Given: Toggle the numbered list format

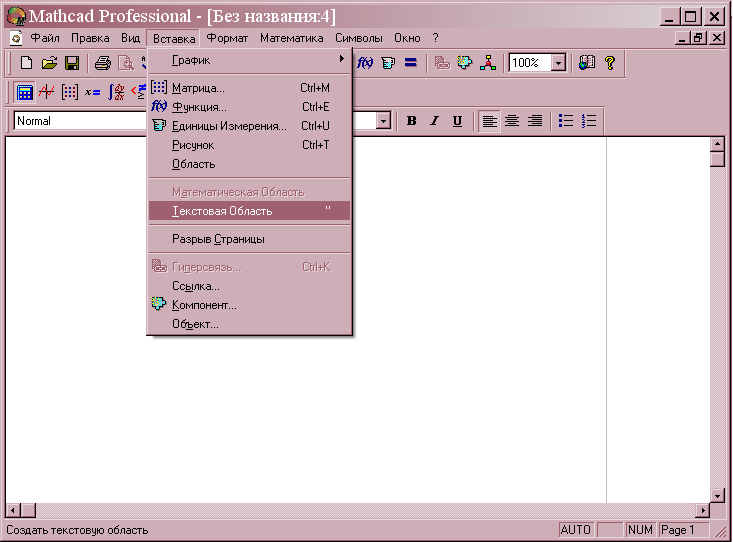Looking at the screenshot, I should (589, 121).
